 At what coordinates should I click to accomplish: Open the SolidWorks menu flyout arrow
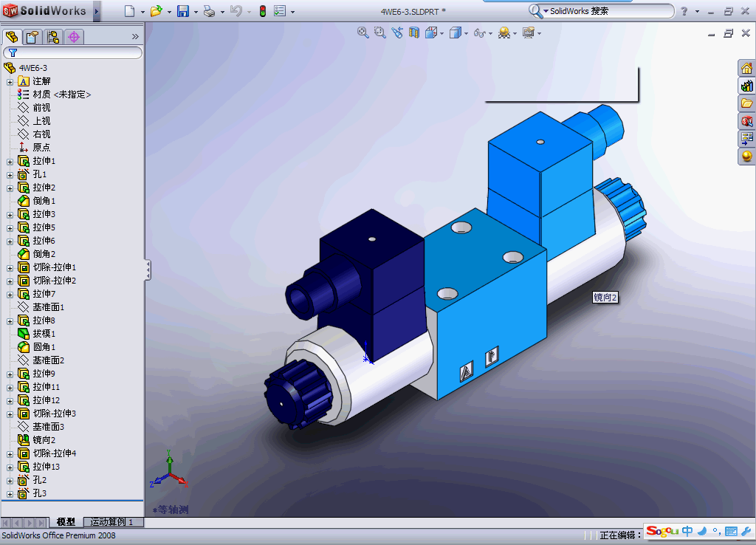point(97,11)
